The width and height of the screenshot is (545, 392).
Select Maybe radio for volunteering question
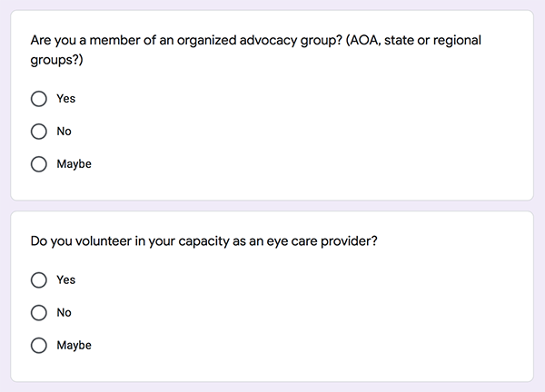tap(38, 346)
